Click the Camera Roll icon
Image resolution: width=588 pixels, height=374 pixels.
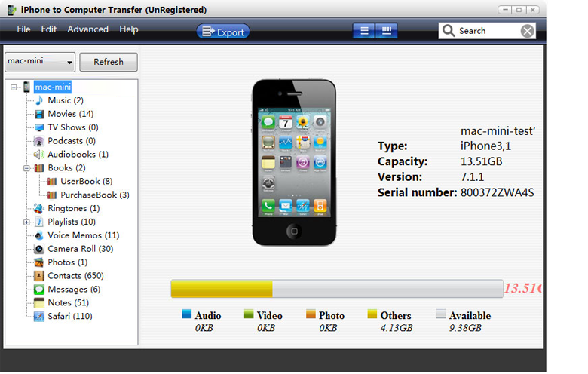point(39,249)
